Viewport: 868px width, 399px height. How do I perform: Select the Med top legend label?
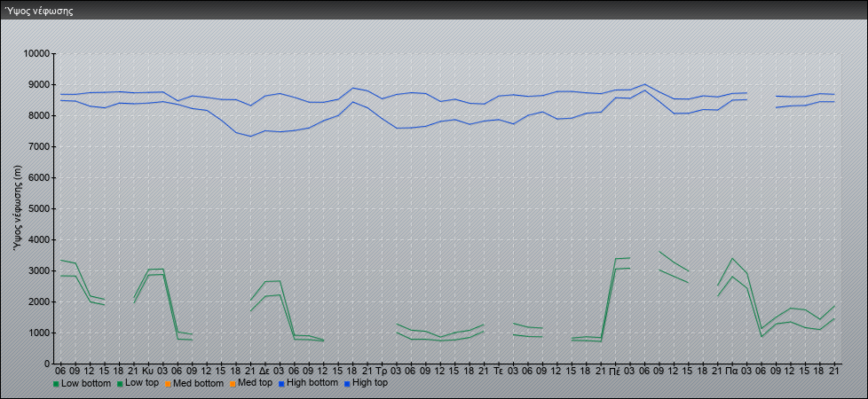255,383
